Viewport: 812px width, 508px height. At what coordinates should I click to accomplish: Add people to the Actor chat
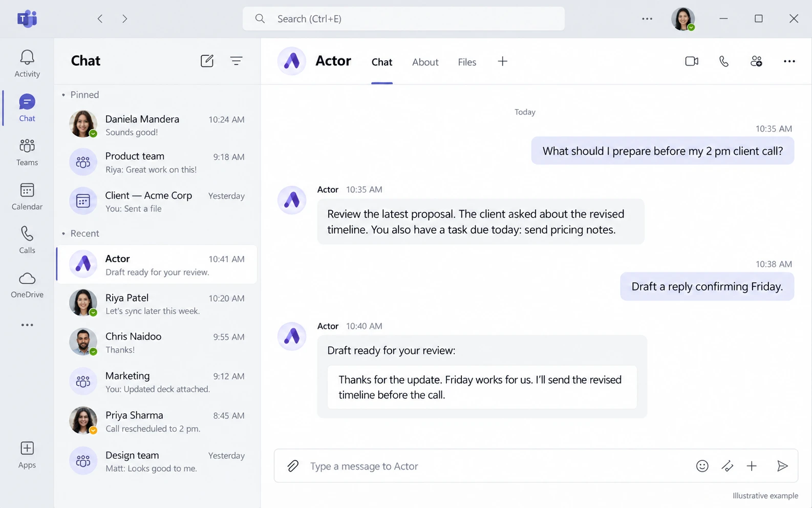pyautogui.click(x=756, y=61)
